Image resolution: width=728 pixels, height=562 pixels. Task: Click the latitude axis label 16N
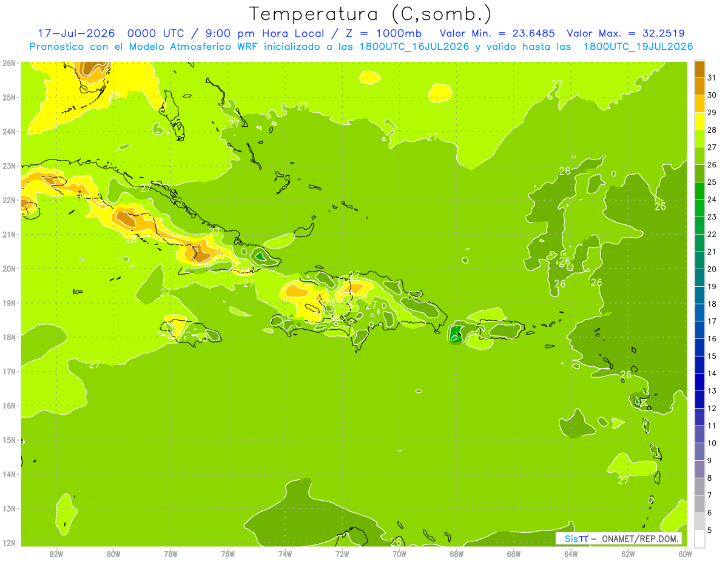9,406
